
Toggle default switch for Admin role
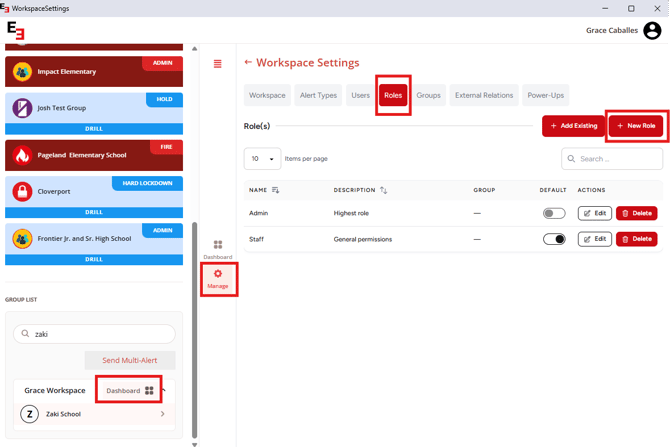click(554, 213)
